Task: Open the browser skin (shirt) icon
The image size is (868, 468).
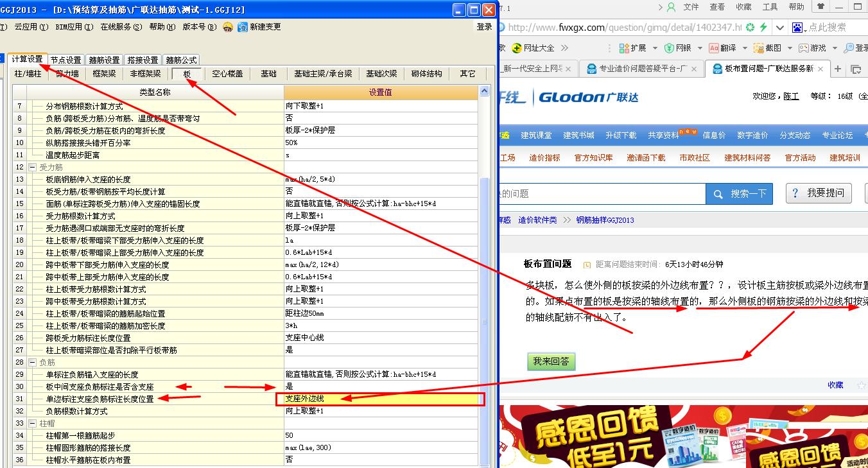Action: (x=820, y=7)
